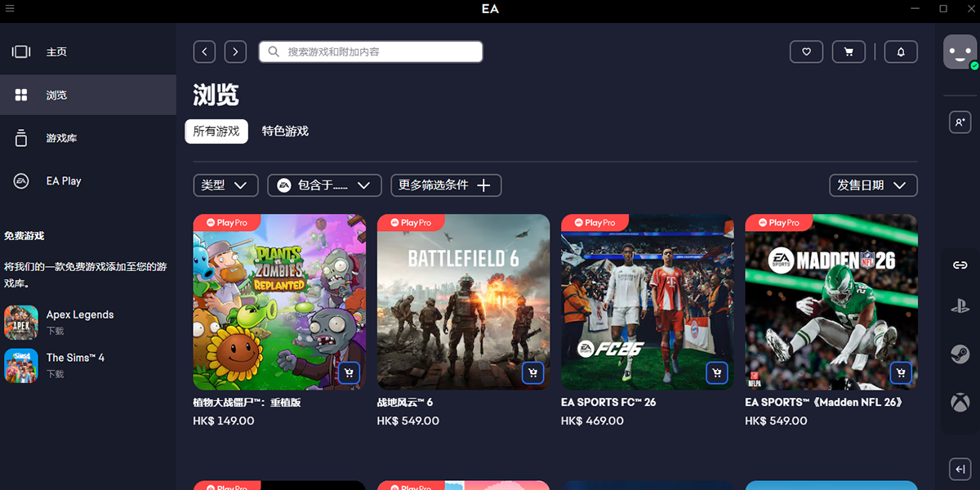Open the Xbox account icon
The image size is (980, 490).
click(960, 402)
